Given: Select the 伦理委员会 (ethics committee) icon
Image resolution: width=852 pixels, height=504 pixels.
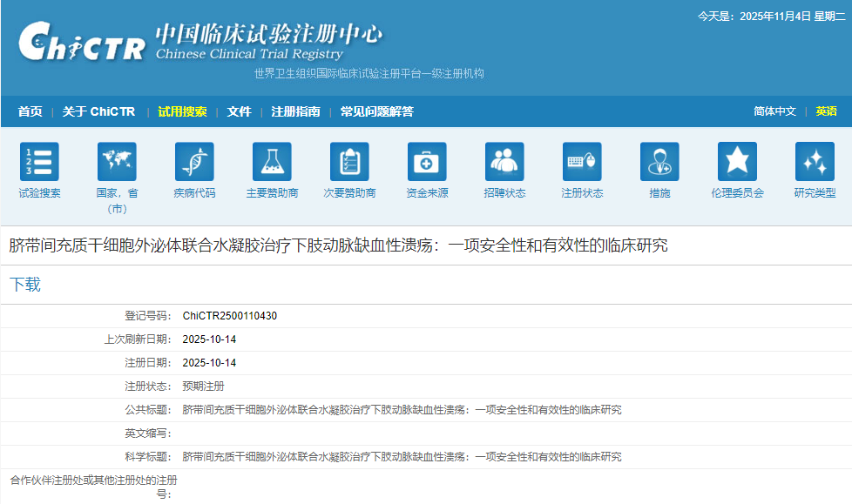Looking at the screenshot, I should tap(737, 162).
